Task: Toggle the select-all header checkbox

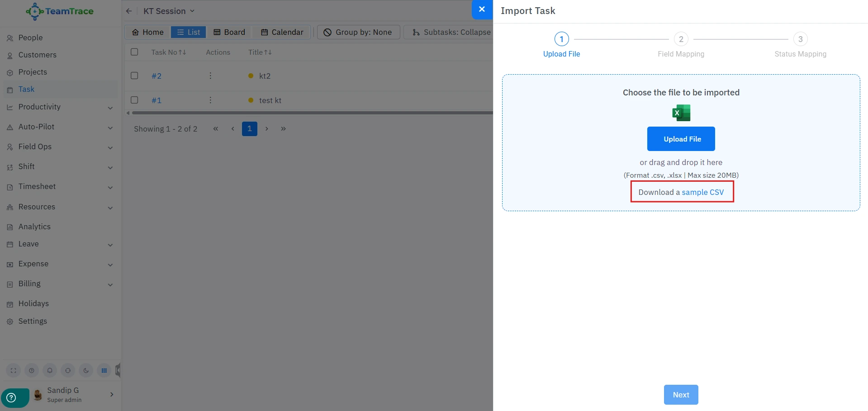Action: click(x=134, y=52)
